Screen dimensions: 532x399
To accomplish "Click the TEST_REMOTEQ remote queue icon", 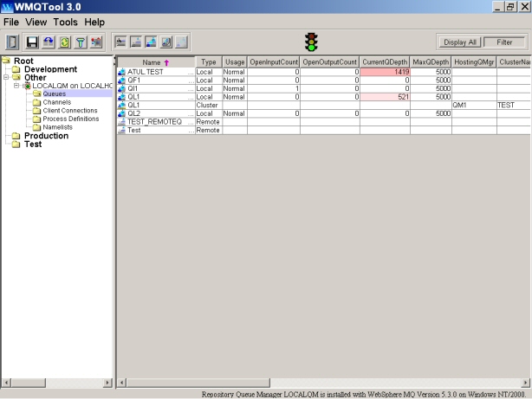I will pyautogui.click(x=121, y=122).
